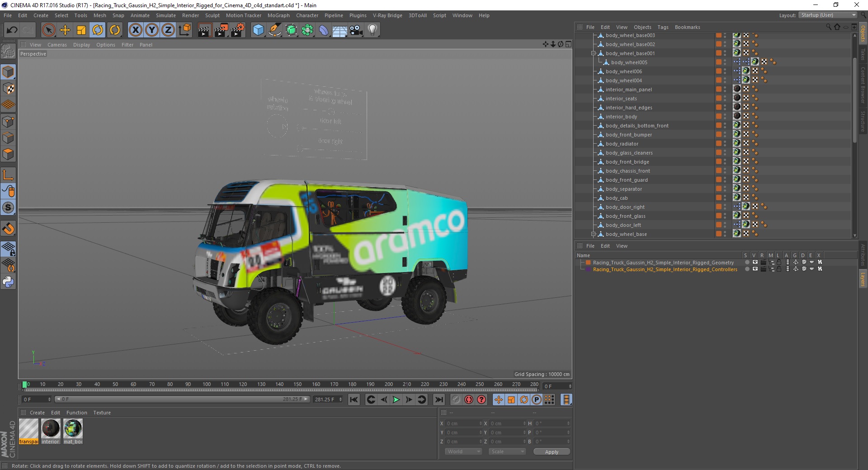This screenshot has width=868, height=470.
Task: Enable edges mode in left toolbar
Action: point(8,138)
